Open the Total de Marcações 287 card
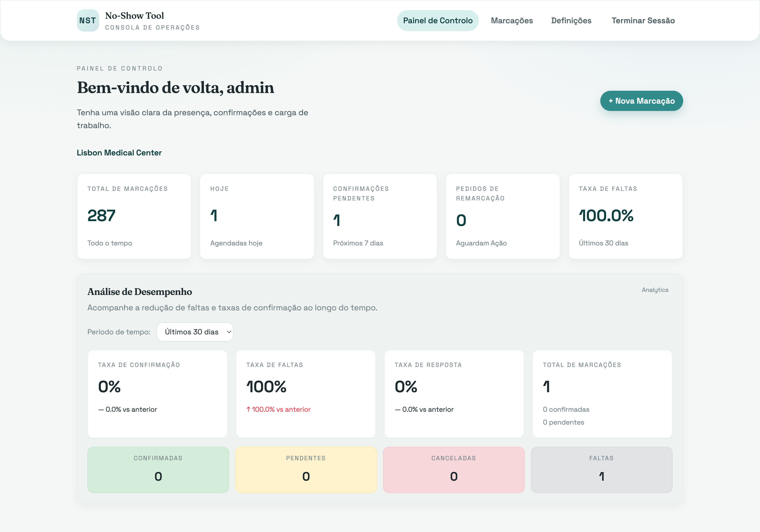Screen dimensions: 760x532 coord(134,216)
